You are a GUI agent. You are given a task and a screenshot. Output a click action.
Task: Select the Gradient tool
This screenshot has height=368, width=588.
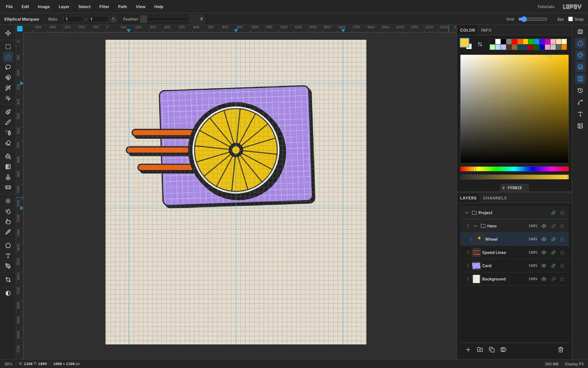pos(8,167)
